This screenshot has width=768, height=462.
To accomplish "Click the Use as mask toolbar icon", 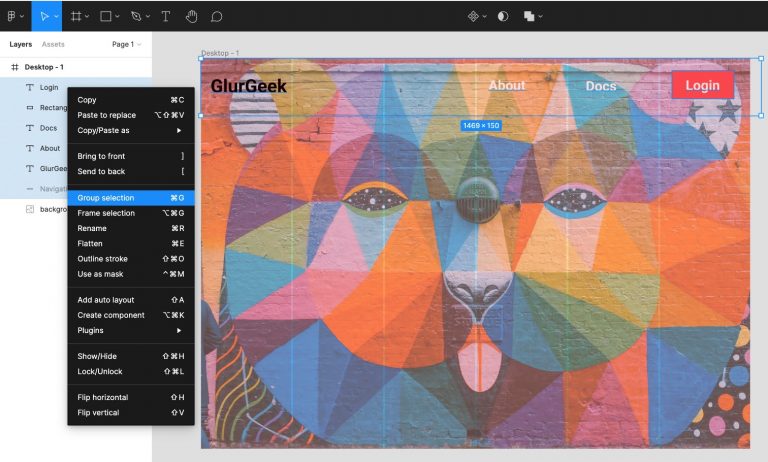I will [502, 16].
